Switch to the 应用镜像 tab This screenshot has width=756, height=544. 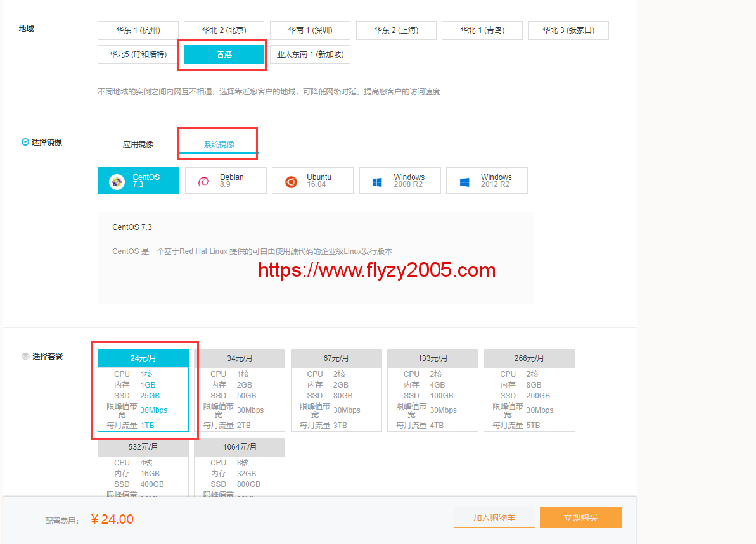[138, 144]
